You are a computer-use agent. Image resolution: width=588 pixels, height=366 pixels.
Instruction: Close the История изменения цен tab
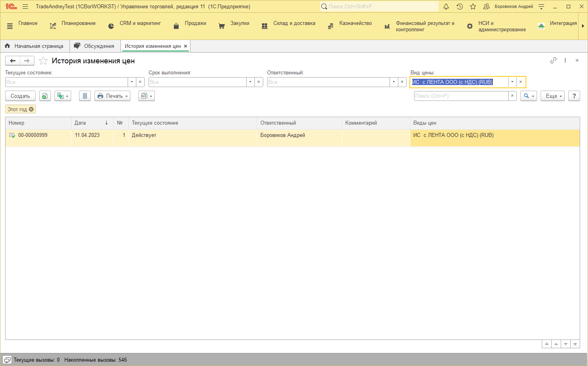(185, 46)
